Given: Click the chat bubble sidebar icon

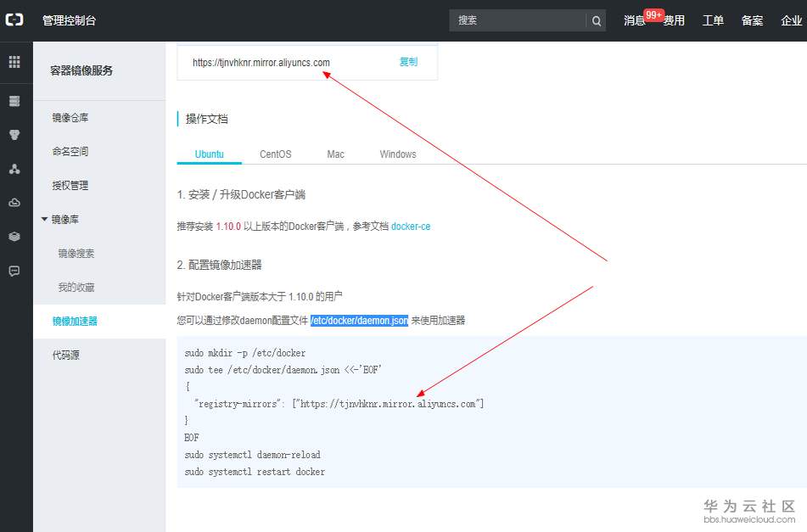Looking at the screenshot, I should (14, 271).
